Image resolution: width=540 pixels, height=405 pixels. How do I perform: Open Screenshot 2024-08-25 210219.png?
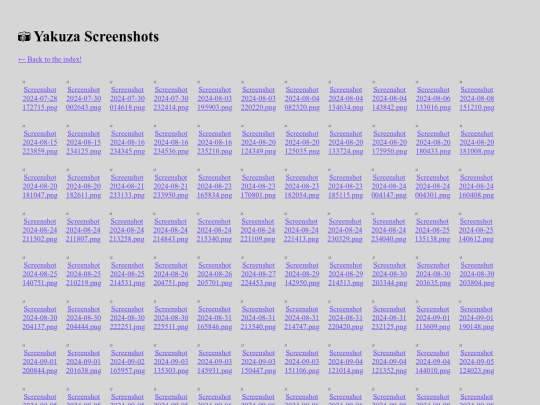pos(84,274)
